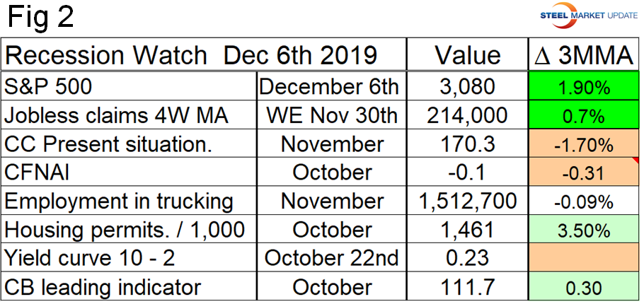Select the bright green 1.90% cell
This screenshot has height=304, width=644.
[x=583, y=87]
